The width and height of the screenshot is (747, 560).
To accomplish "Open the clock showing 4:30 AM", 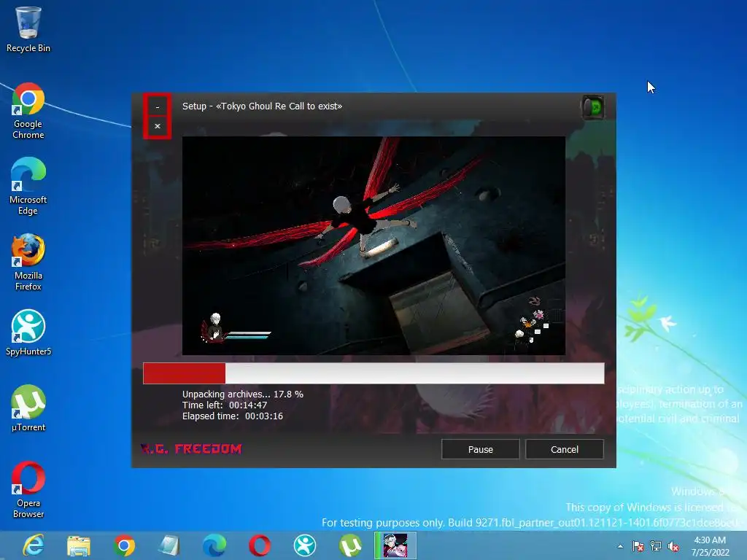I will pos(711,545).
